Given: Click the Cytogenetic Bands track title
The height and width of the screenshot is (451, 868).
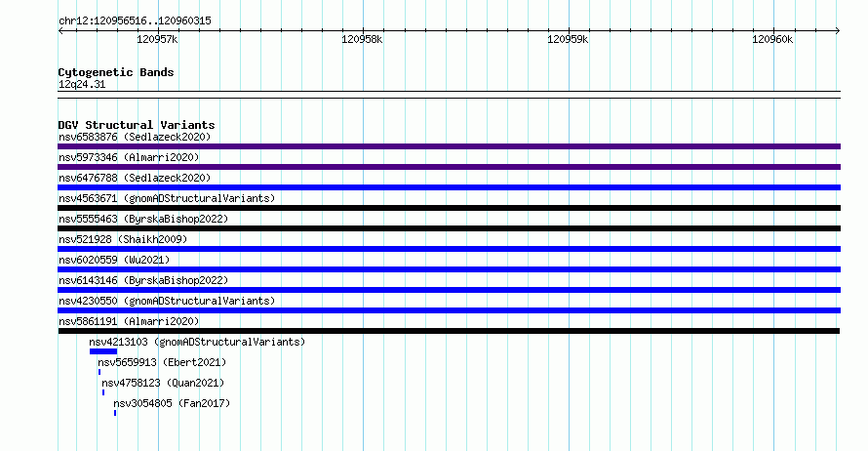Looking at the screenshot, I should [116, 72].
